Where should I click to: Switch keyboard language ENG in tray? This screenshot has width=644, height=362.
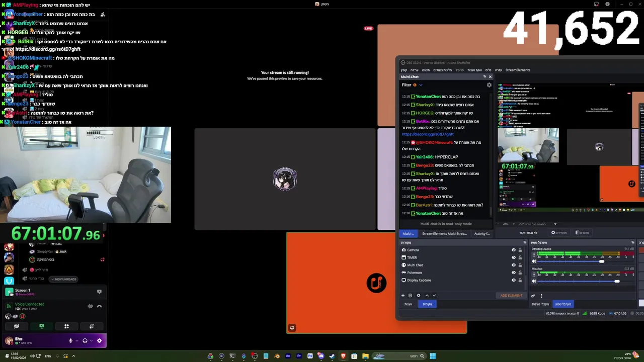coord(48,356)
